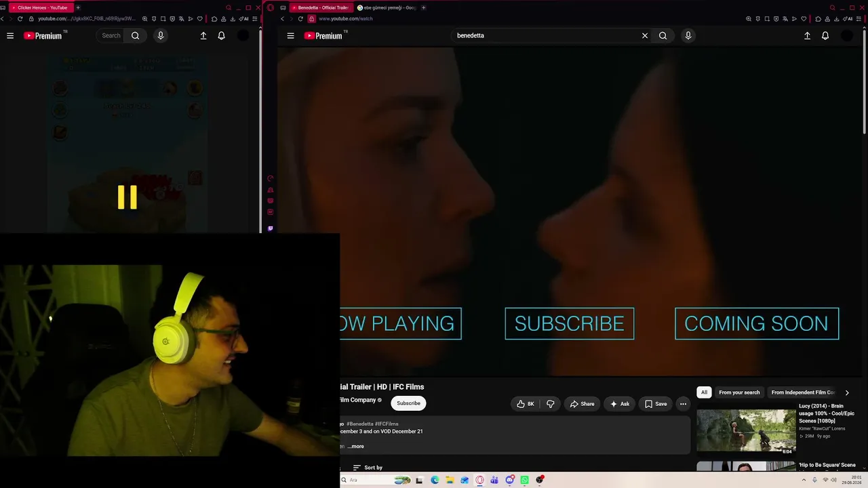The height and width of the screenshot is (488, 868).
Task: Select 'From Independent Film Company' chip
Action: [x=802, y=392]
